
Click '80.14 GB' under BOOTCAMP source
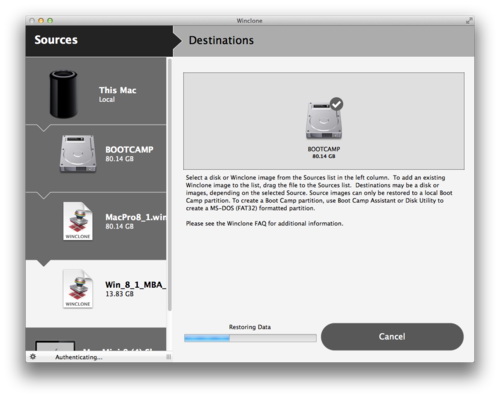(119, 159)
